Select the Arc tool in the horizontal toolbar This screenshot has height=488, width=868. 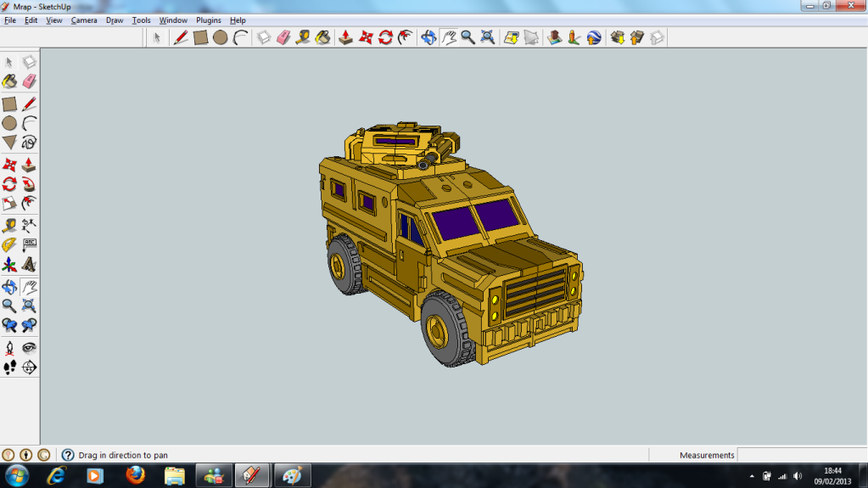click(240, 37)
